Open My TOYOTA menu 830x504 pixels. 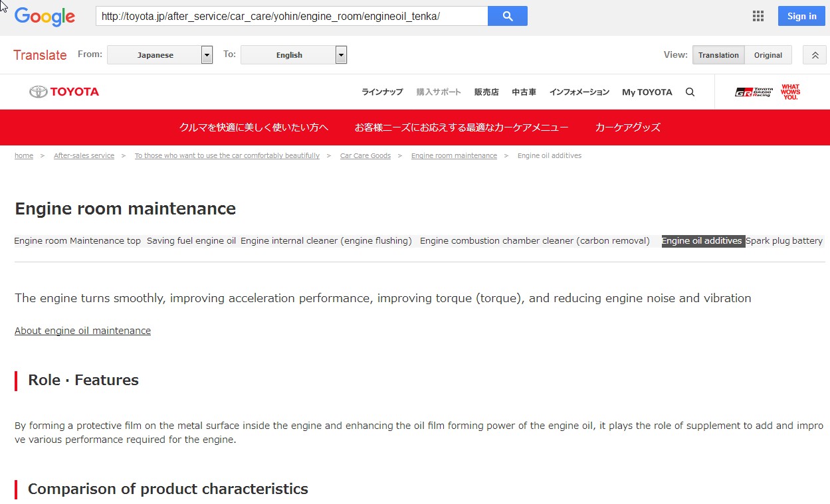647,92
